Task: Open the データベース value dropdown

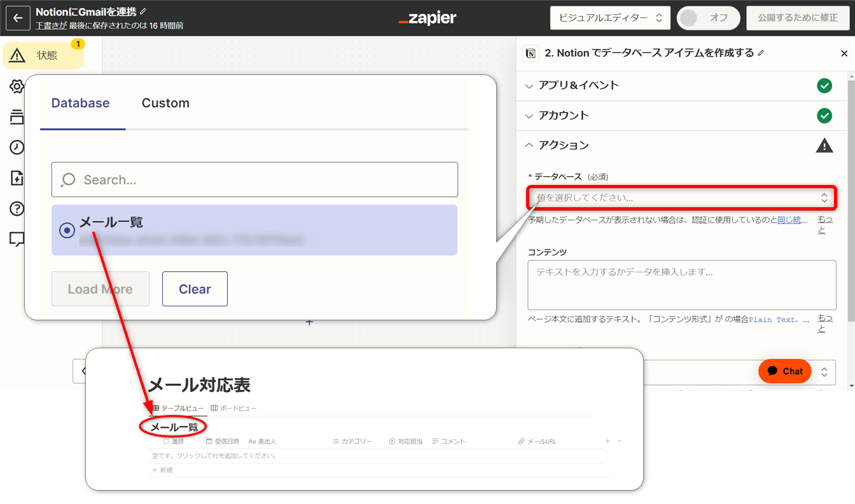Action: click(681, 198)
